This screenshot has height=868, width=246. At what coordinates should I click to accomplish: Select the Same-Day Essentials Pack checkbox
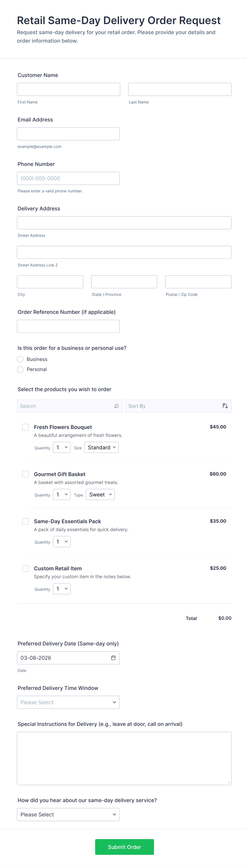tap(25, 521)
